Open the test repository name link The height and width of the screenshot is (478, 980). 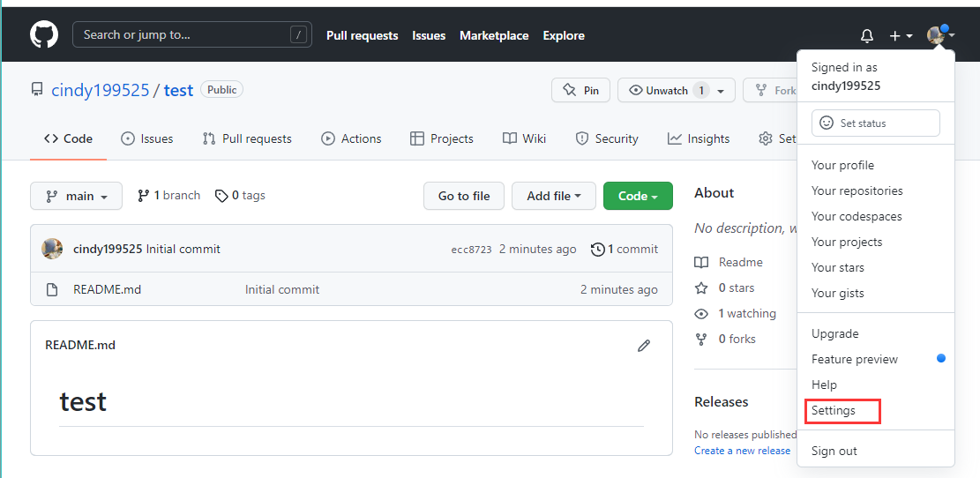178,90
